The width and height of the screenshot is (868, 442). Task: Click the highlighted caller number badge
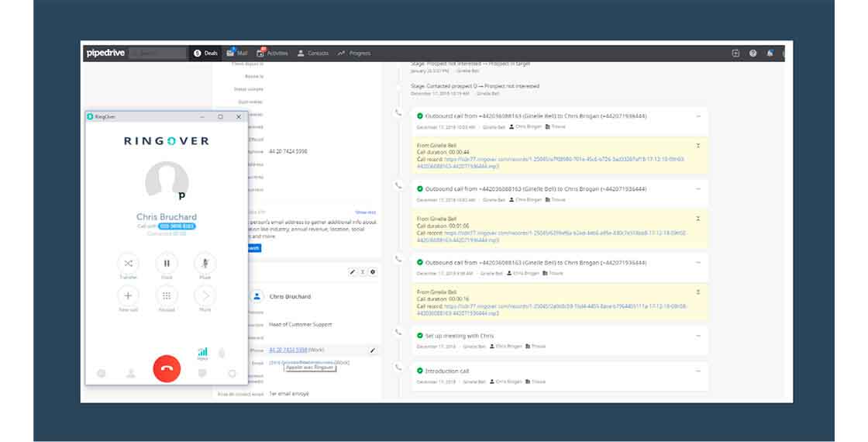[177, 226]
